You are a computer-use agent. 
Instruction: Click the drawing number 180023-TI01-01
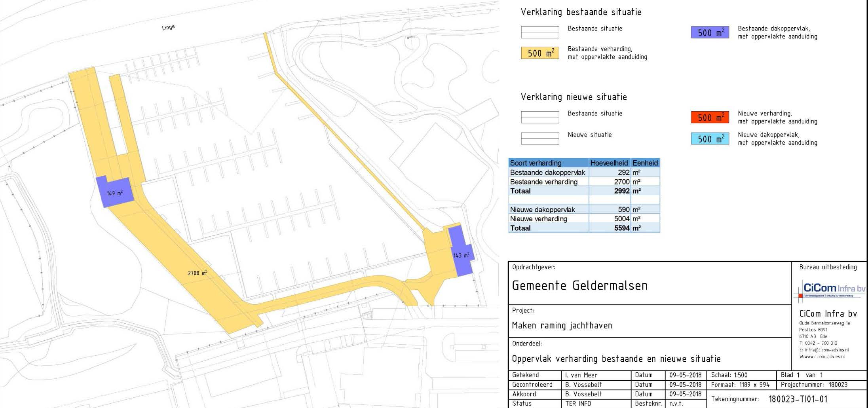(x=798, y=399)
